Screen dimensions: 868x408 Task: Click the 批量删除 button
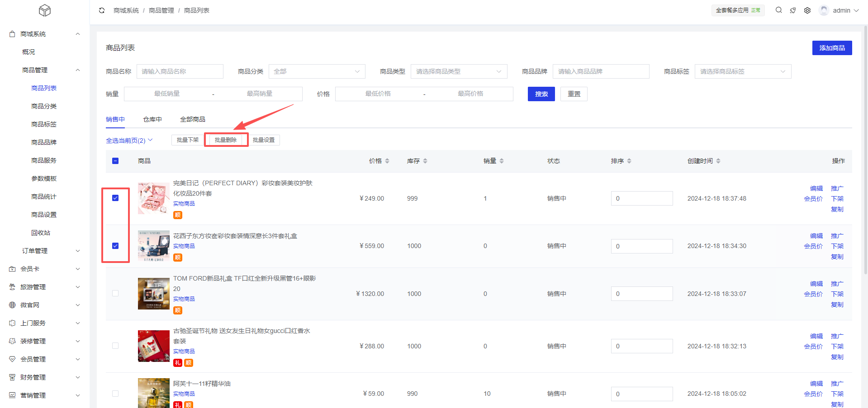[x=226, y=140]
